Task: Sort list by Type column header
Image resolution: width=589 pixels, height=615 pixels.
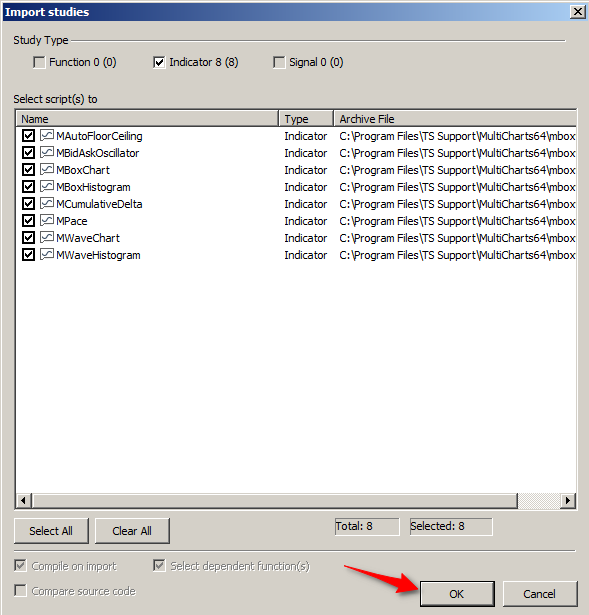Action: pyautogui.click(x=306, y=118)
